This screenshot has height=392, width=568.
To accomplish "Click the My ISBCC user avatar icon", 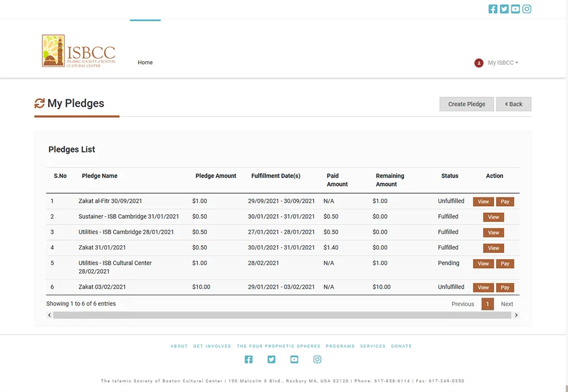I will pyautogui.click(x=479, y=63).
